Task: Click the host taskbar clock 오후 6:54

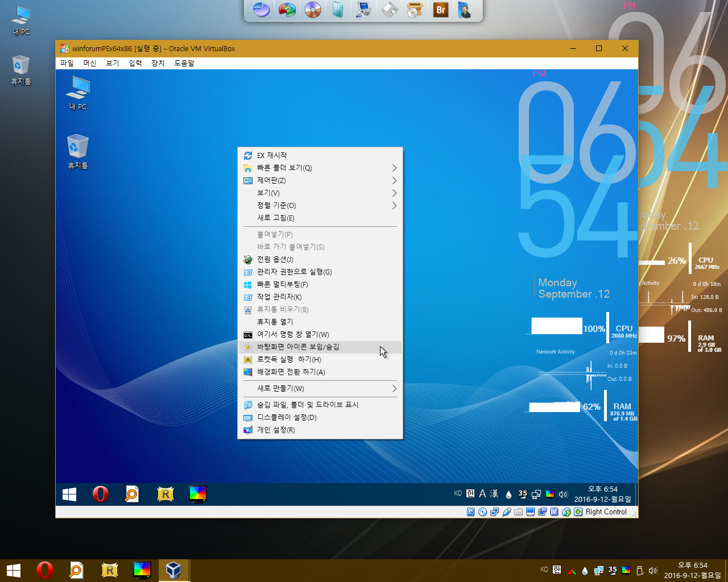Action: click(693, 565)
